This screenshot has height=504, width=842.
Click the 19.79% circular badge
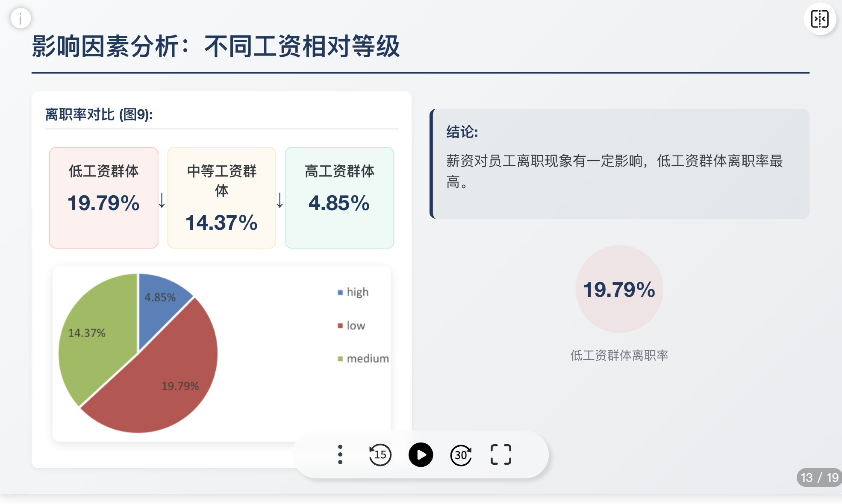pos(619,289)
